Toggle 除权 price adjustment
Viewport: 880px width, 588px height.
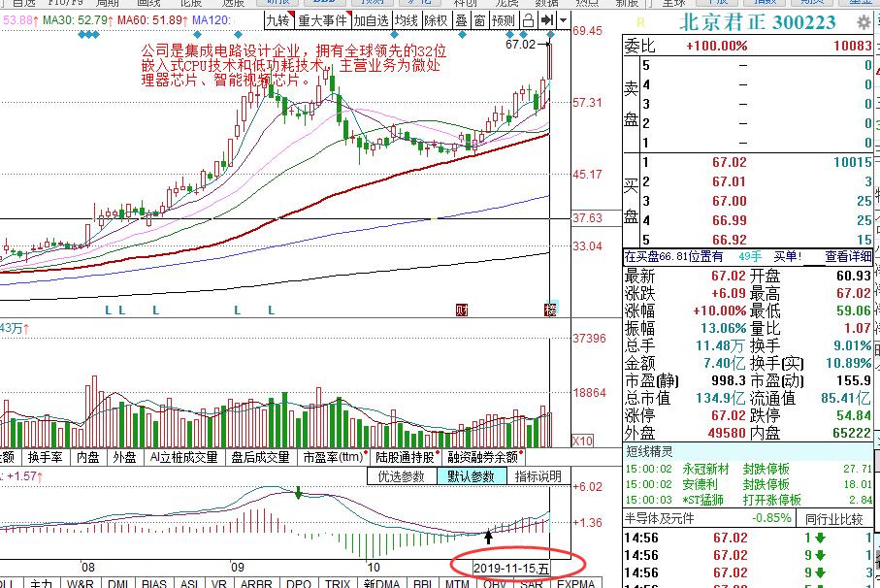point(436,20)
